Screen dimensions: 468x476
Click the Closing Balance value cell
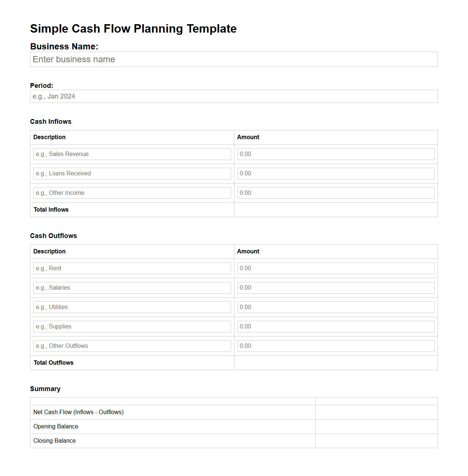(x=376, y=441)
